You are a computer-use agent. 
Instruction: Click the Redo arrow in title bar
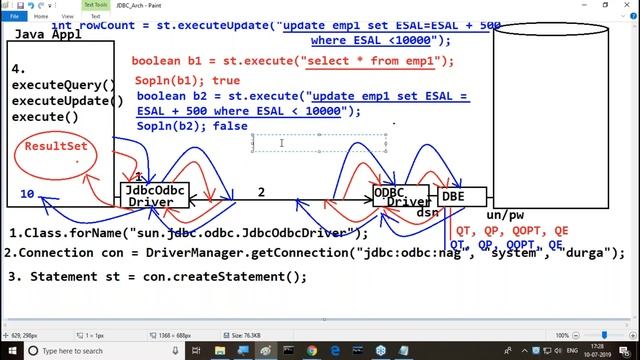click(41, 5)
